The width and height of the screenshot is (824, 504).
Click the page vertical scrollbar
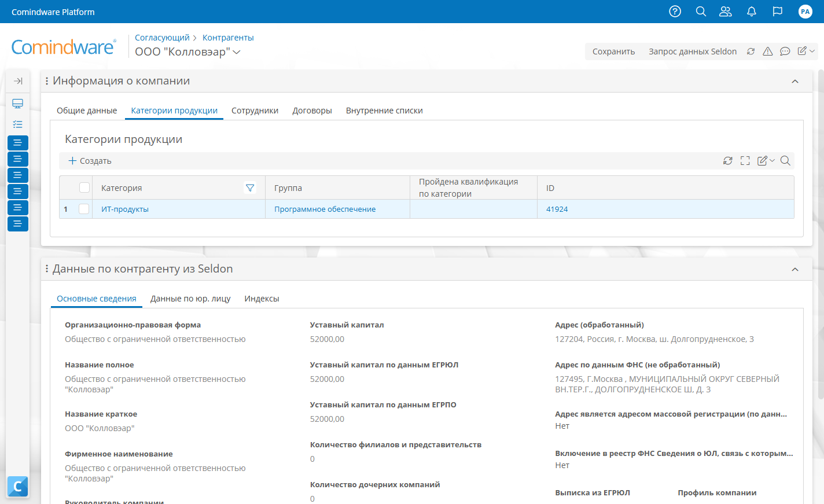click(821, 234)
